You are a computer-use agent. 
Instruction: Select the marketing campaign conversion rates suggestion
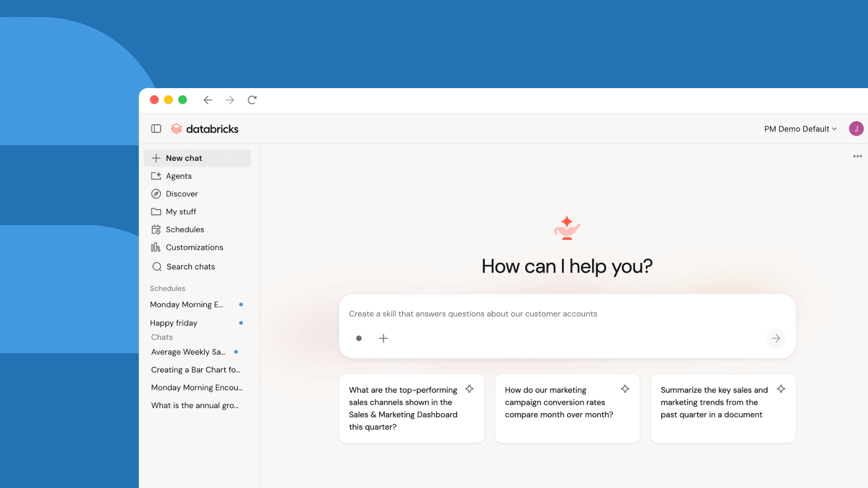click(567, 408)
